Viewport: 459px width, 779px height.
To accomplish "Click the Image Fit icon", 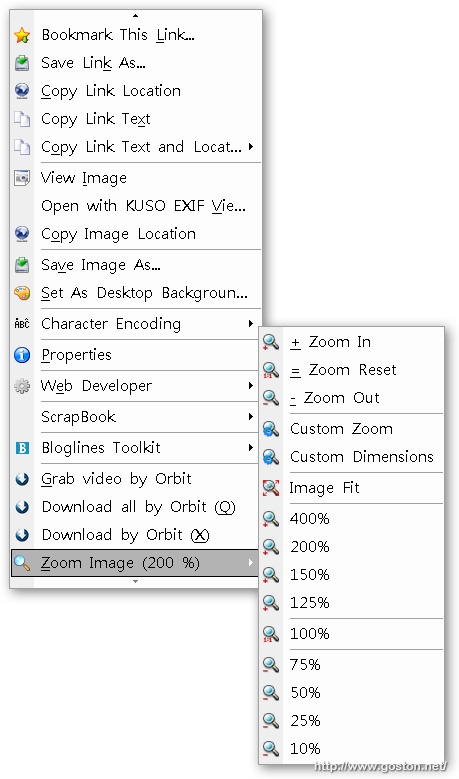I will pos(271,488).
